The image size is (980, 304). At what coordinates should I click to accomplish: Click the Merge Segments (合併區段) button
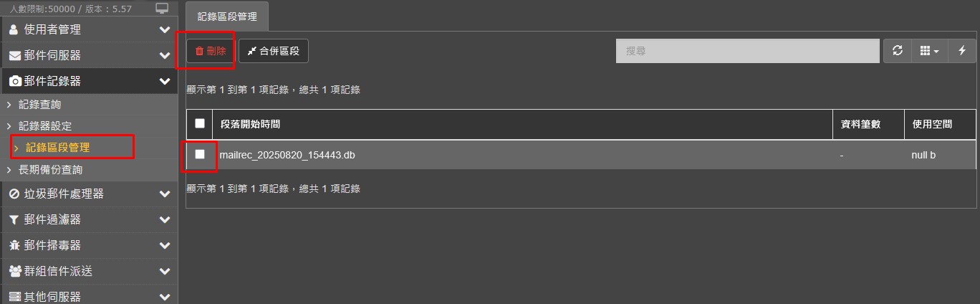point(274,52)
